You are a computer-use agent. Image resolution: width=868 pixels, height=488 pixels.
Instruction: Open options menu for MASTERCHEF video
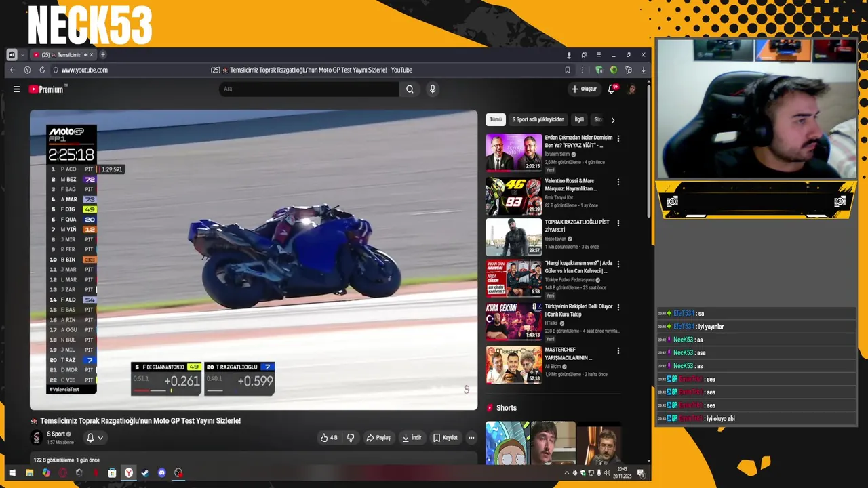[x=618, y=350]
